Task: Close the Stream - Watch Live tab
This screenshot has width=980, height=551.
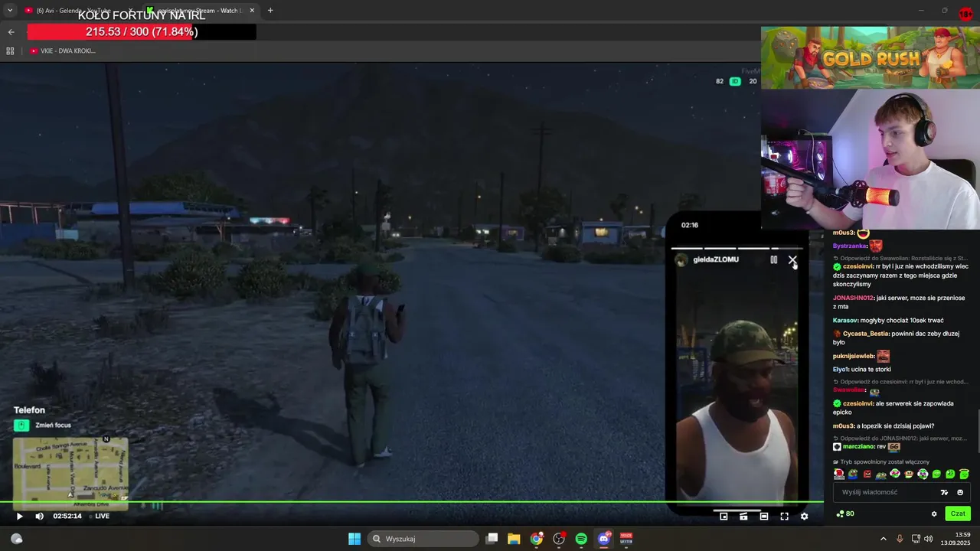Action: tap(252, 11)
